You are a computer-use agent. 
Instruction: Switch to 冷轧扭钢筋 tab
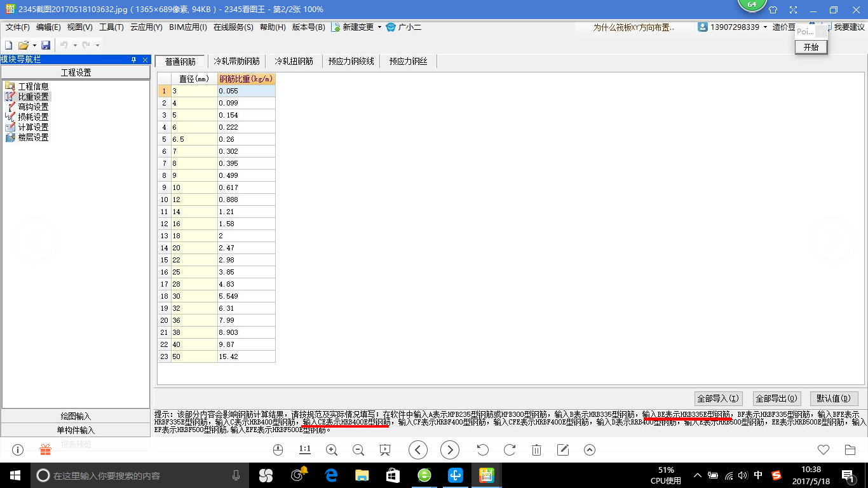tap(294, 62)
